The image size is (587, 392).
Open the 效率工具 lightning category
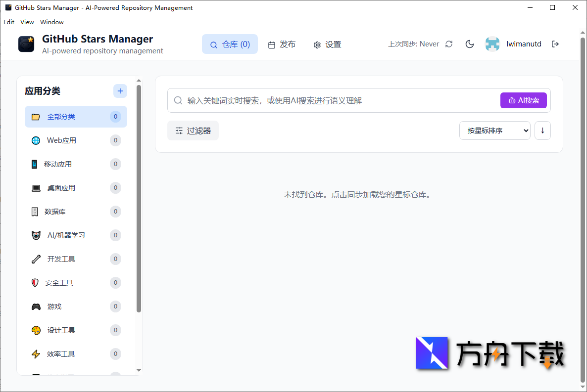[x=59, y=353]
